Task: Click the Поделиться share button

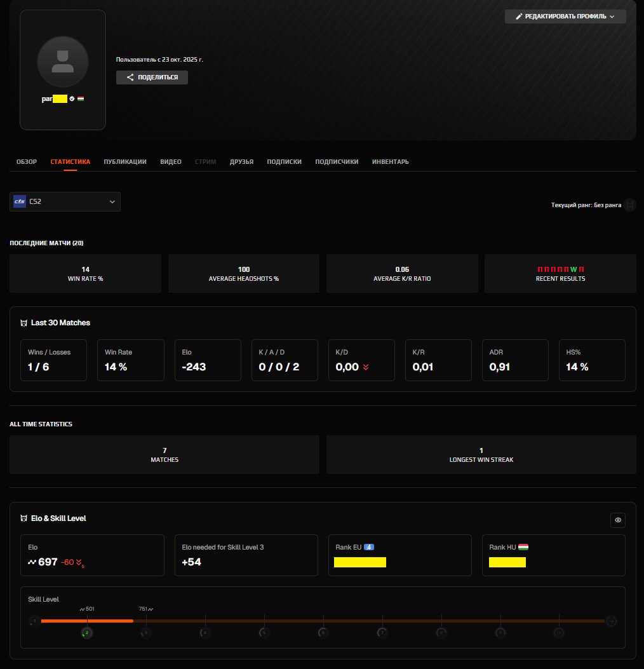Action: click(x=152, y=78)
